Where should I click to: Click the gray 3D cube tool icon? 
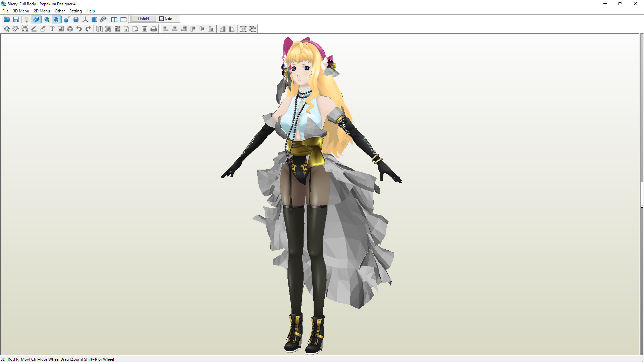point(70,29)
